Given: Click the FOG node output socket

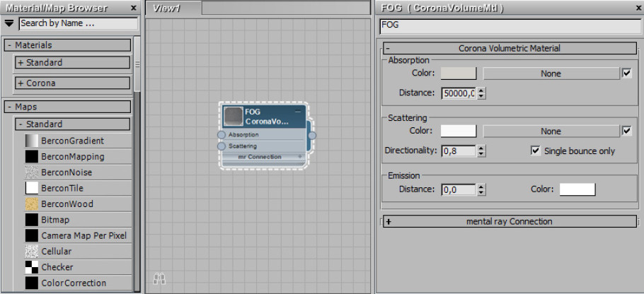Looking at the screenshot, I should coord(312,135).
